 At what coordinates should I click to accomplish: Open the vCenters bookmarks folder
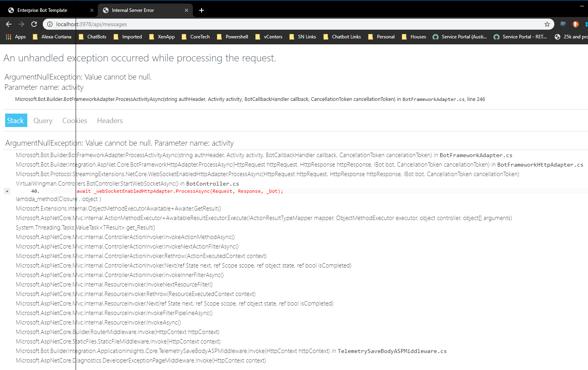coord(273,37)
